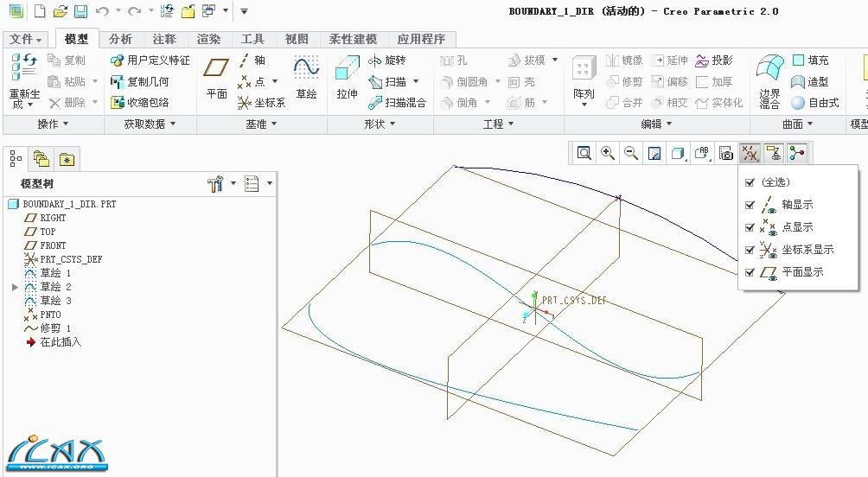Click the User-Defined Feature (用户定义特征) button

[150, 60]
